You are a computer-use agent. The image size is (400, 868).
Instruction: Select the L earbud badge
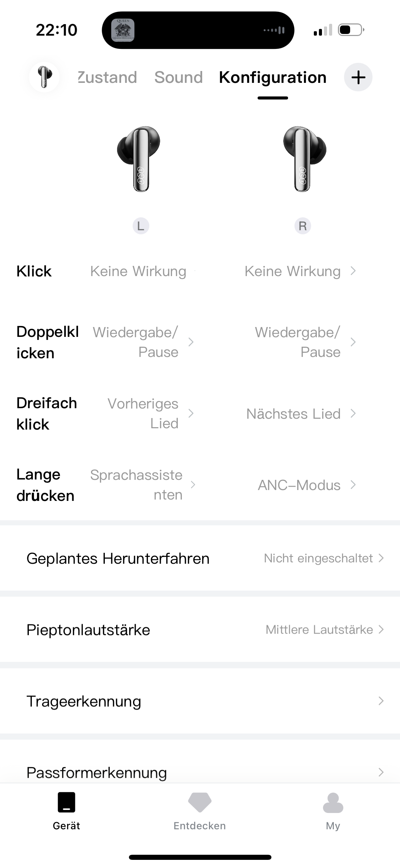[141, 226]
